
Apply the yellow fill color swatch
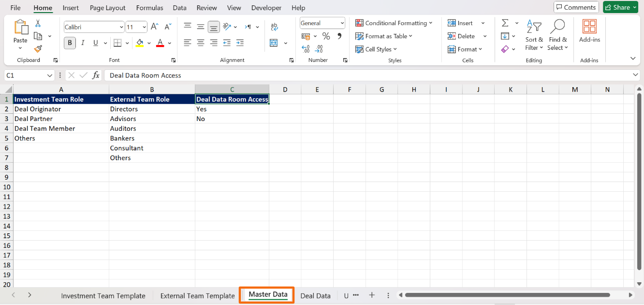140,43
